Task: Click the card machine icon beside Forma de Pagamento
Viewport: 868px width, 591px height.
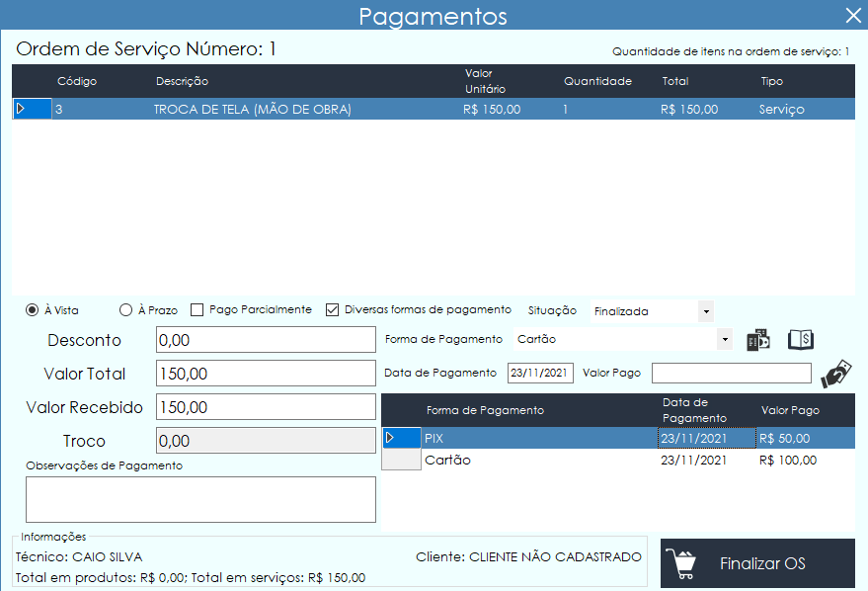Action: click(x=757, y=340)
